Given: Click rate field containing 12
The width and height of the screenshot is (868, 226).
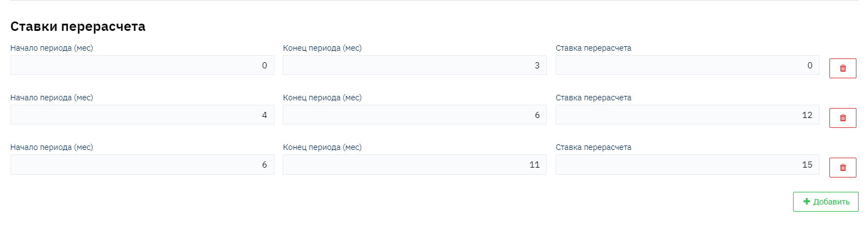Looking at the screenshot, I should coord(687,115).
